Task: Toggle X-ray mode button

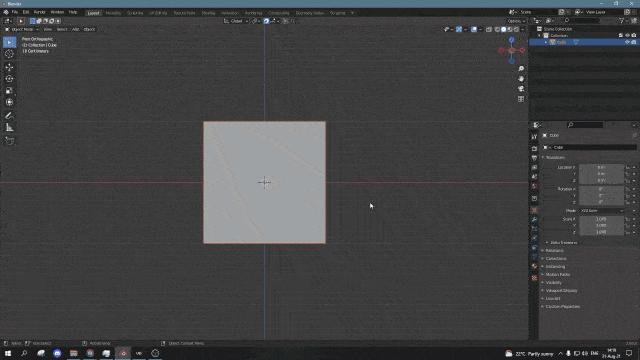Action: pyautogui.click(x=489, y=29)
